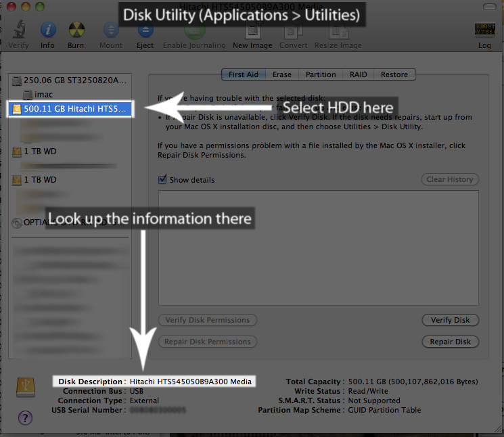The width and height of the screenshot is (504, 437).
Task: Click the Clear History button
Action: pos(450,179)
